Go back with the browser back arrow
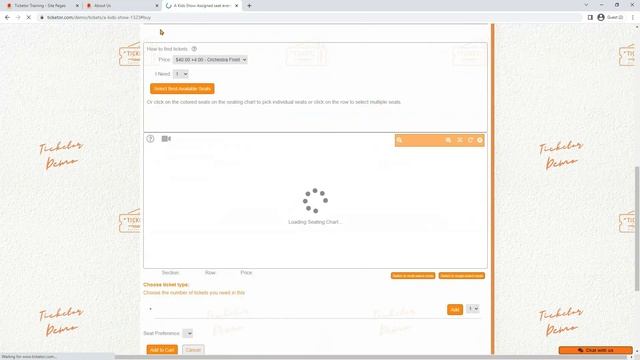Image resolution: width=640 pixels, height=360 pixels. (7, 18)
